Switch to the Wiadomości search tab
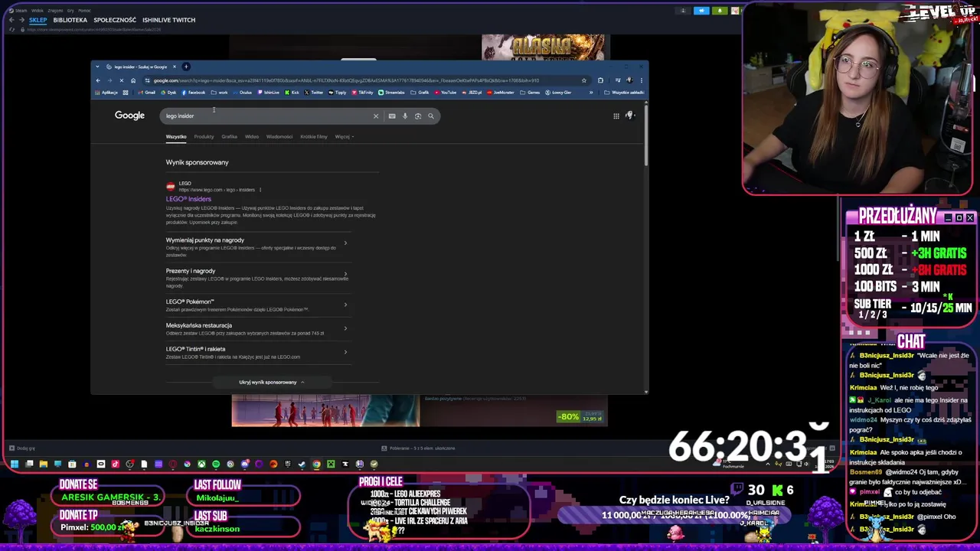This screenshot has height=551, width=980. pos(279,137)
